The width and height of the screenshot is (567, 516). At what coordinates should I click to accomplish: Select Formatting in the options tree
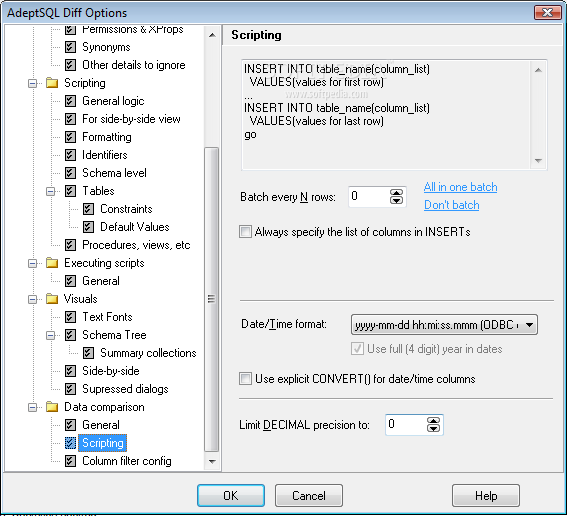(107, 137)
